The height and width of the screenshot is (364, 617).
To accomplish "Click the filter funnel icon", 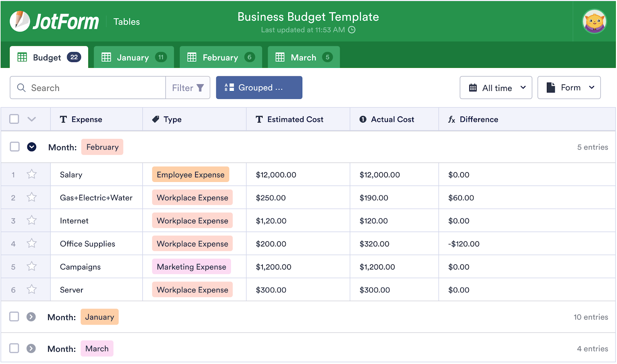I will click(200, 88).
